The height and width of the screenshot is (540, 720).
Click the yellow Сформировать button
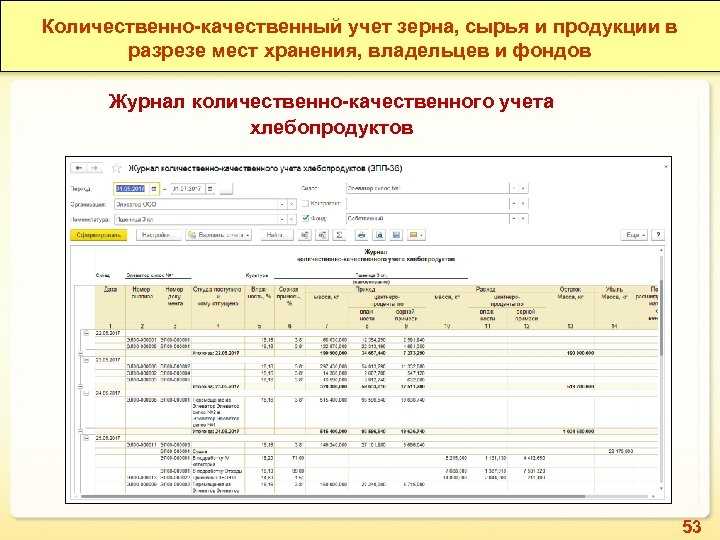(98, 235)
